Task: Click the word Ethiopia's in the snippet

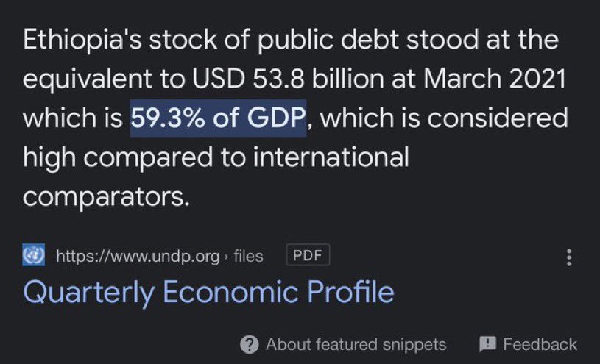Action: tap(82, 40)
